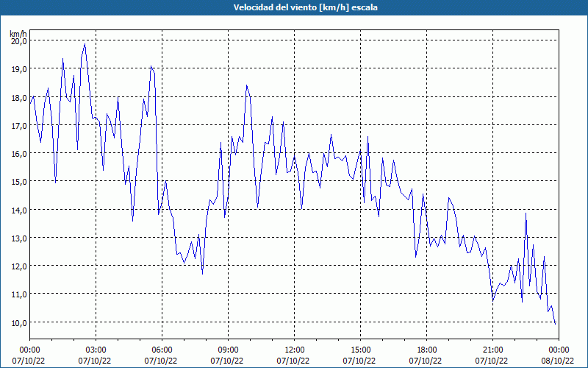Click the 21:00 time label
The height and width of the screenshot is (368, 588).
(492, 350)
